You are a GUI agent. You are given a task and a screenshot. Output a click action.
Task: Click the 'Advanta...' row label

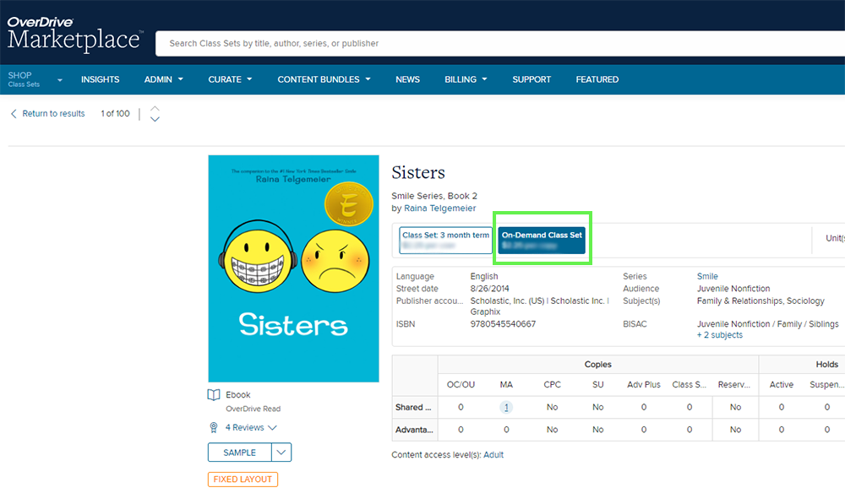pyautogui.click(x=414, y=430)
